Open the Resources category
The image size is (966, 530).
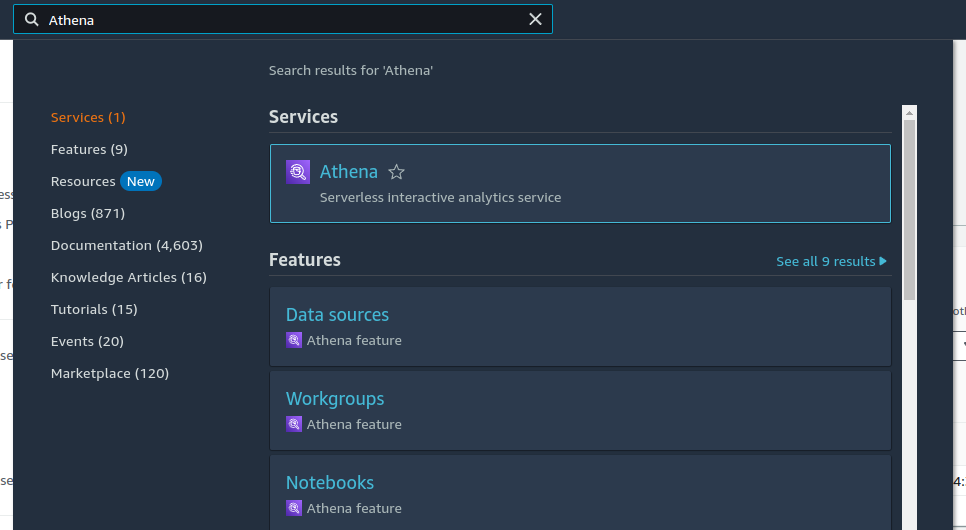(83, 181)
